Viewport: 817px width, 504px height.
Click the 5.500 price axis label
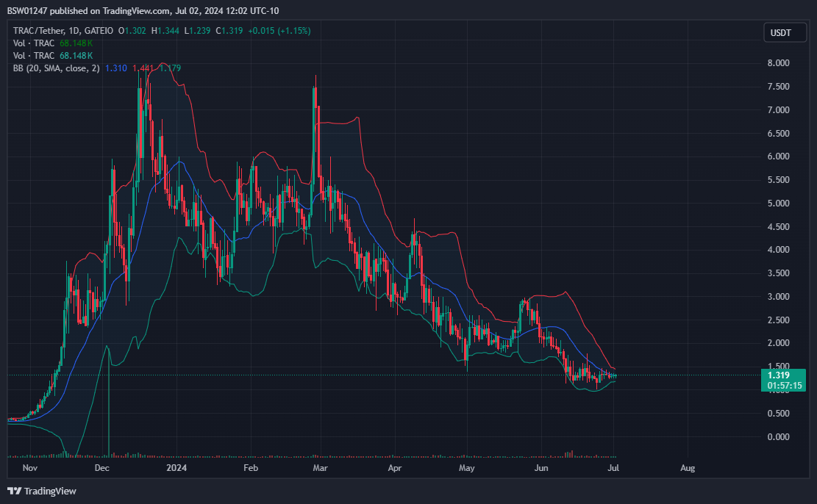[779, 179]
